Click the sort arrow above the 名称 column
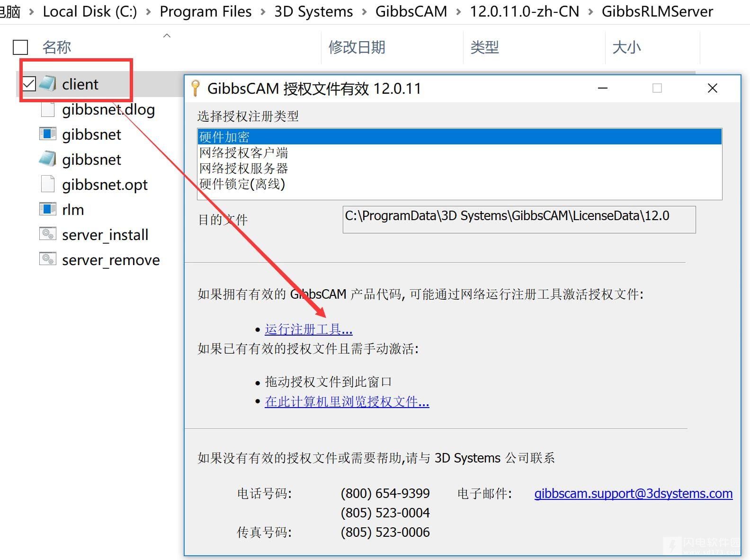 (167, 36)
